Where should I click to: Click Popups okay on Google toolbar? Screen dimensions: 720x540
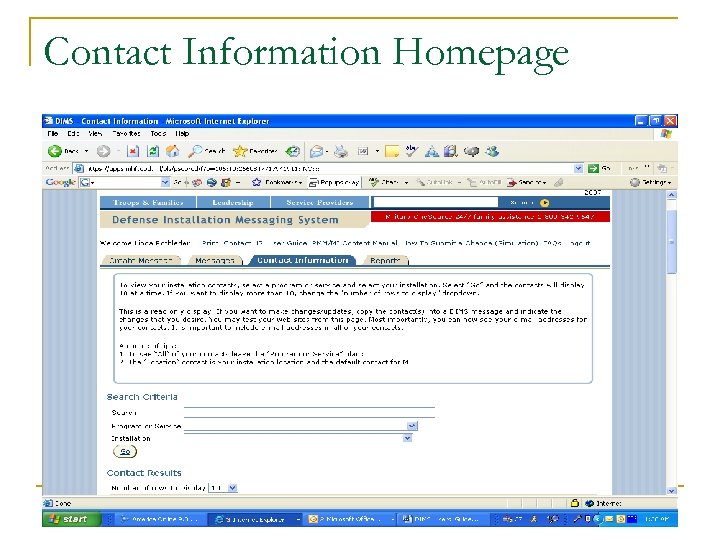pyautogui.click(x=334, y=182)
